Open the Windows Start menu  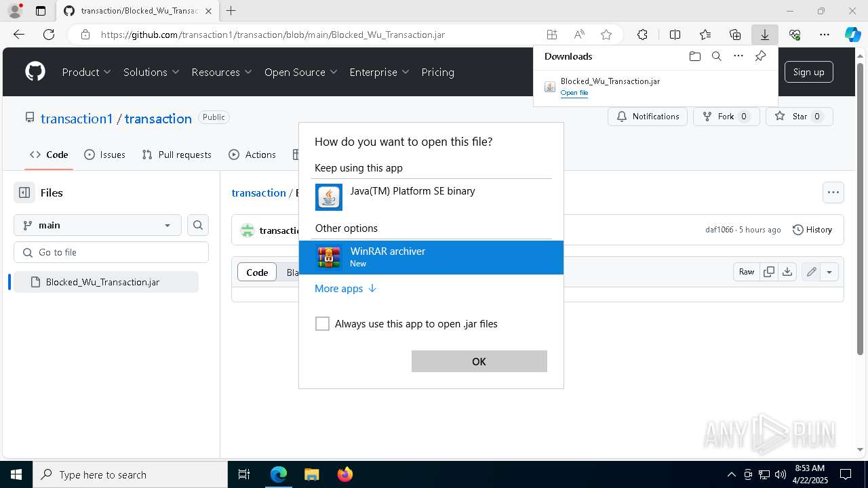tap(16, 474)
